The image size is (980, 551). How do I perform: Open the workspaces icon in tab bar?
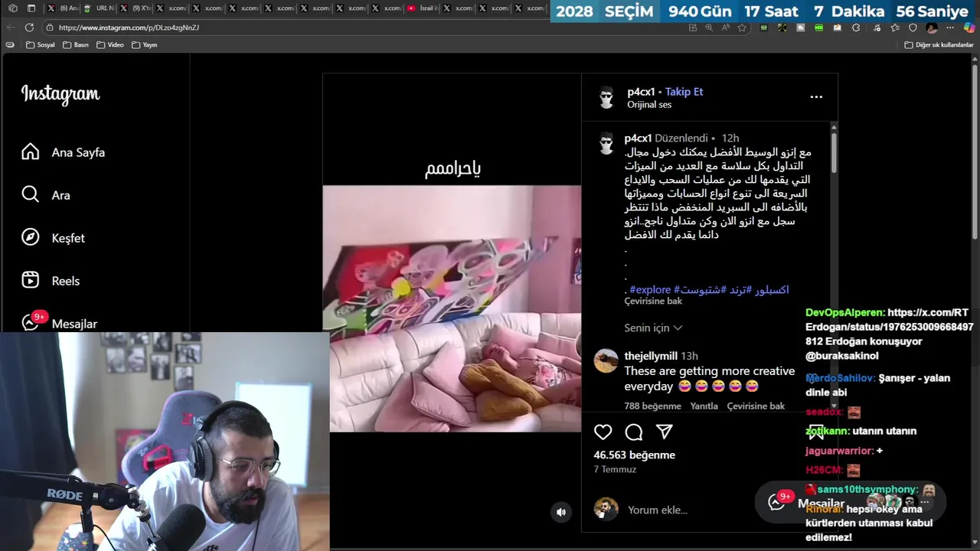[12, 8]
